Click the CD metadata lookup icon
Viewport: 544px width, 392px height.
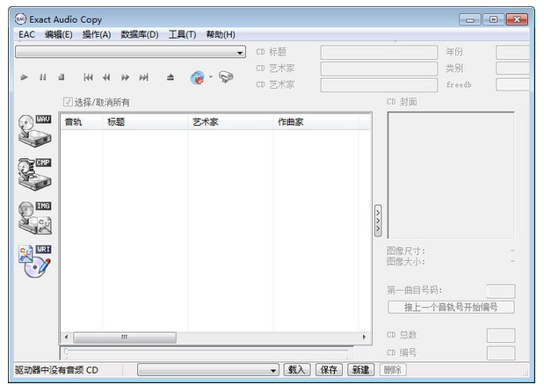[198, 77]
